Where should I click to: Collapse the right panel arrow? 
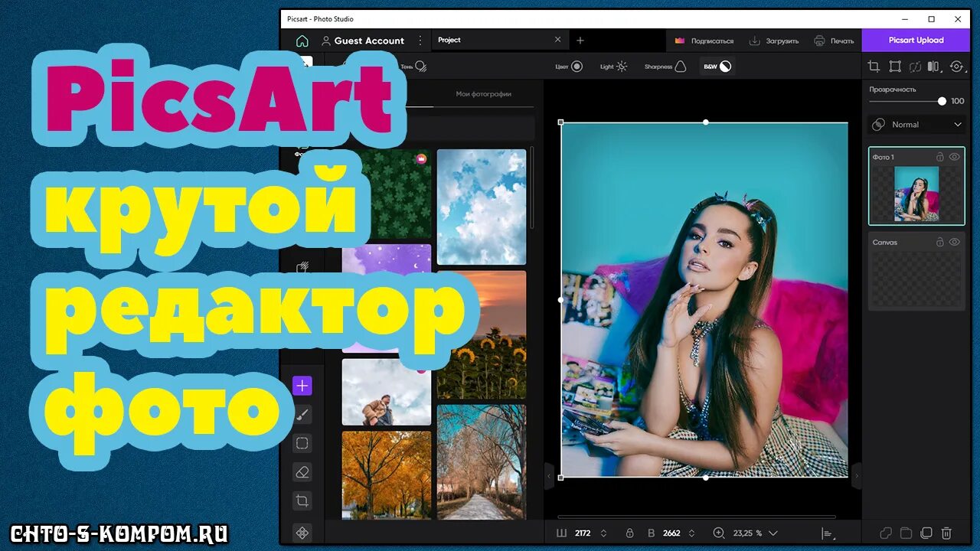(x=857, y=476)
